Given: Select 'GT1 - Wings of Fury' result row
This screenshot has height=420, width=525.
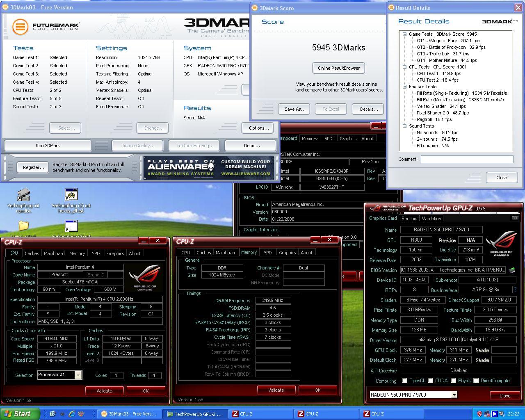Looking at the screenshot, I should 448,41.
